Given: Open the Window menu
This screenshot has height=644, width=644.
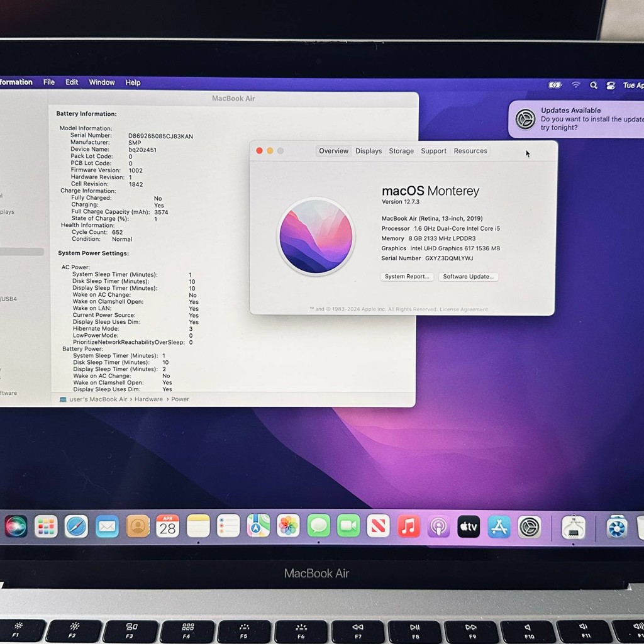Looking at the screenshot, I should pyautogui.click(x=102, y=82).
